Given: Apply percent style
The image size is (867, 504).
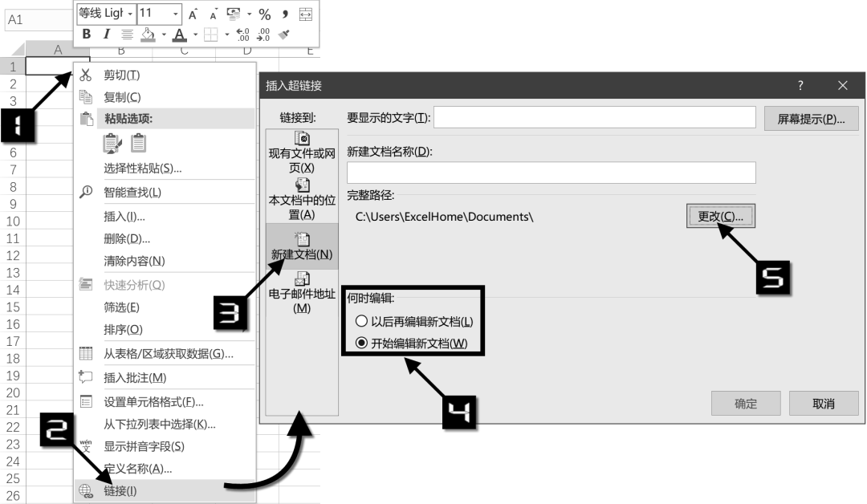Looking at the screenshot, I should click(x=265, y=14).
